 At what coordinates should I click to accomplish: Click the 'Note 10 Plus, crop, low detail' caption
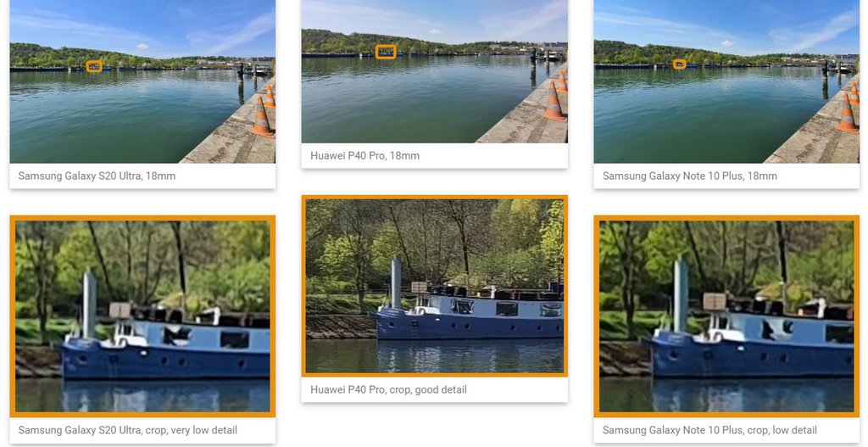pyautogui.click(x=709, y=430)
